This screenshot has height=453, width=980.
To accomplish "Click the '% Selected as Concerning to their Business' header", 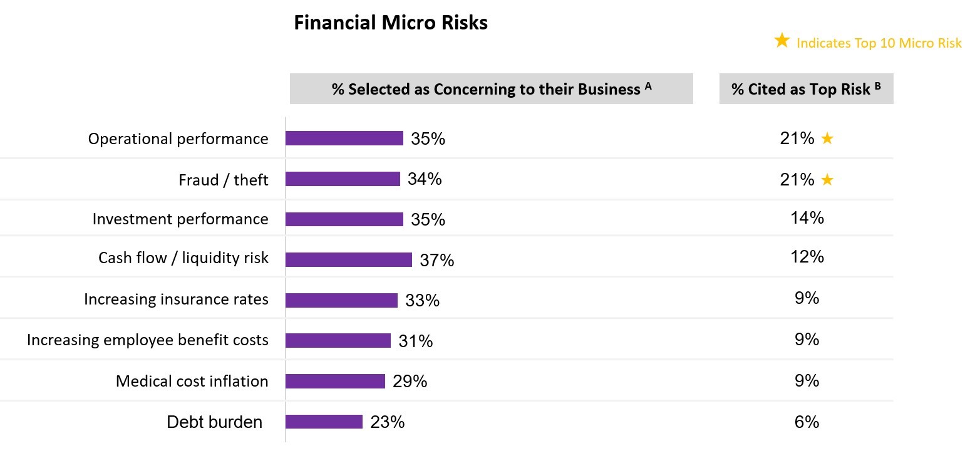I will (492, 89).
